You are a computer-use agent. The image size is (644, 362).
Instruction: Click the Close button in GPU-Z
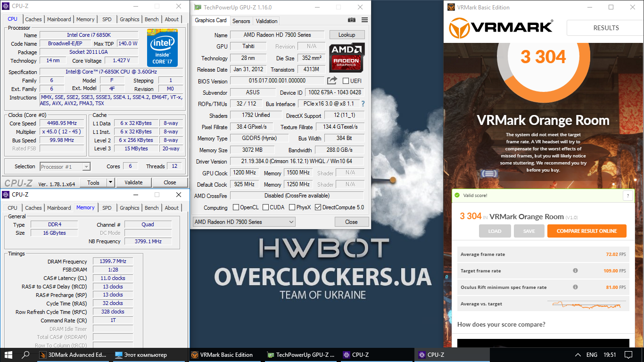351,222
